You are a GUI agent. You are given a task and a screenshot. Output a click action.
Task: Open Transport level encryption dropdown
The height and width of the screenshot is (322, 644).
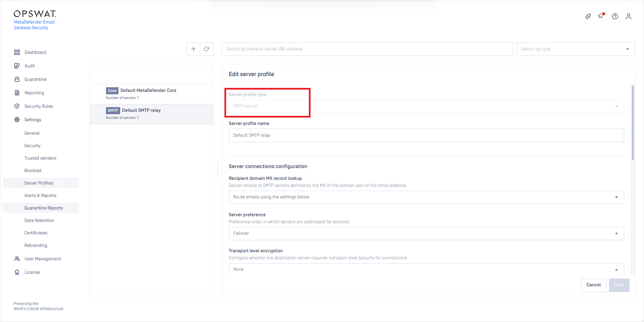(x=426, y=269)
